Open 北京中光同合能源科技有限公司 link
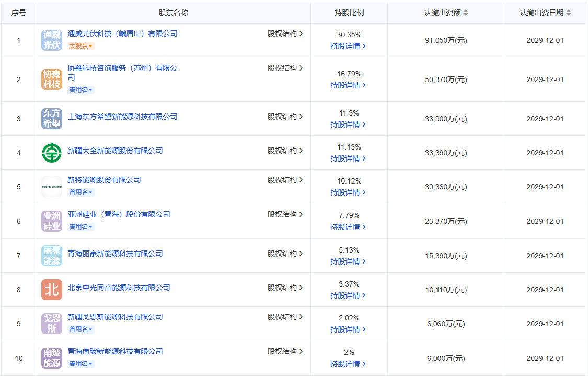 [x=119, y=288]
